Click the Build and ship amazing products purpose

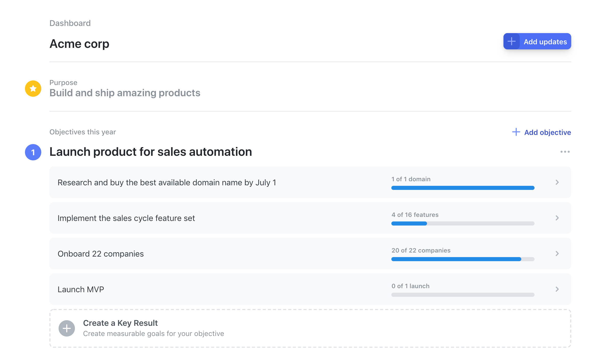[x=125, y=93]
